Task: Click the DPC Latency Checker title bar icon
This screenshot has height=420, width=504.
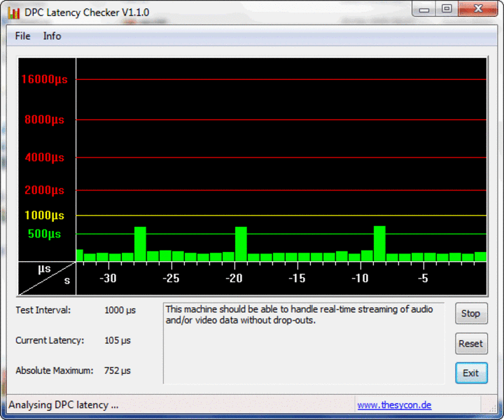Action: click(x=14, y=13)
